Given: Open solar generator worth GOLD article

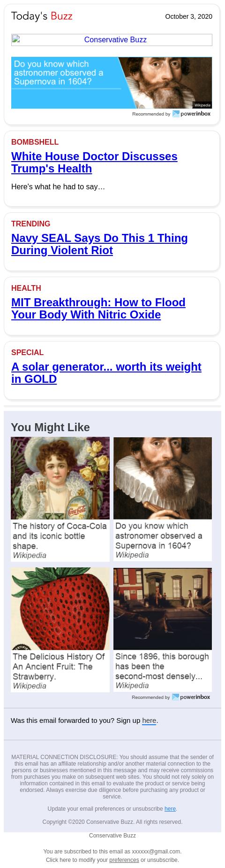Looking at the screenshot, I should [x=106, y=373].
